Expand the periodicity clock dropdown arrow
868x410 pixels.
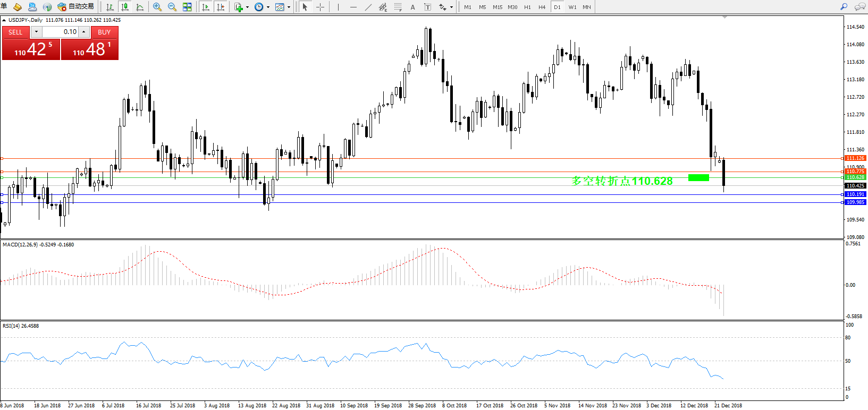(268, 7)
